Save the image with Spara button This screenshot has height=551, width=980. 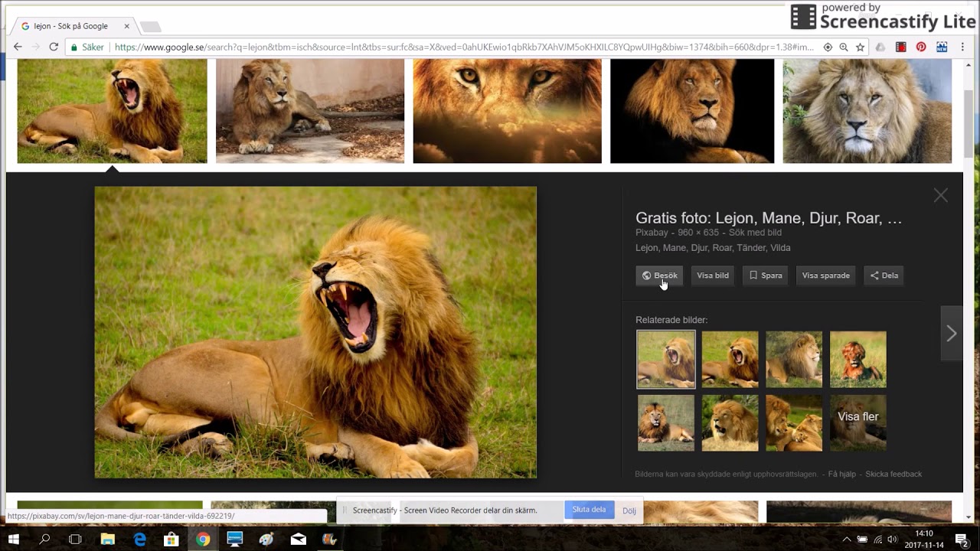pos(766,275)
